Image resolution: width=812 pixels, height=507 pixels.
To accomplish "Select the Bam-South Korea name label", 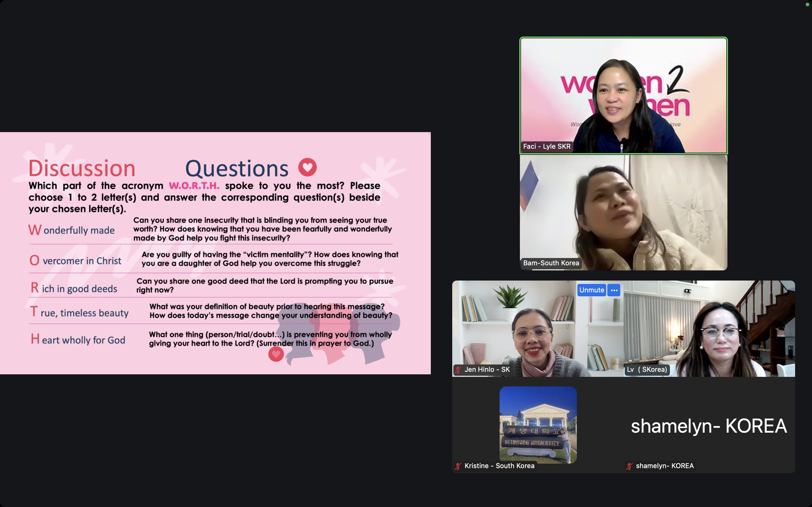I will (x=551, y=263).
